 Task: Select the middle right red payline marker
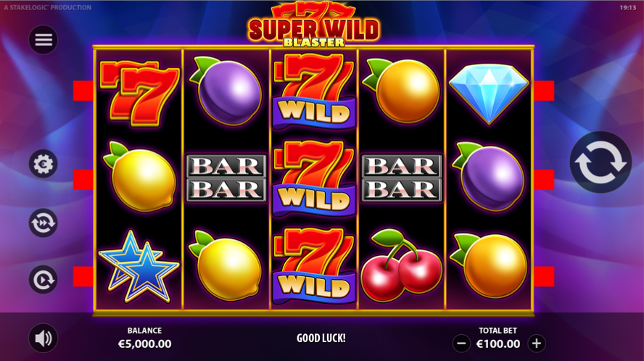(544, 180)
